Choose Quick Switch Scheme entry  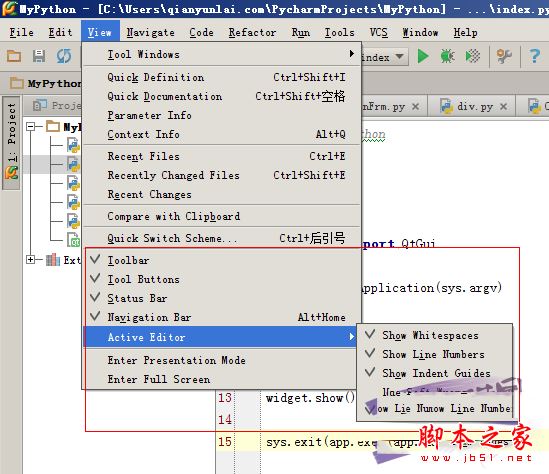222,238
